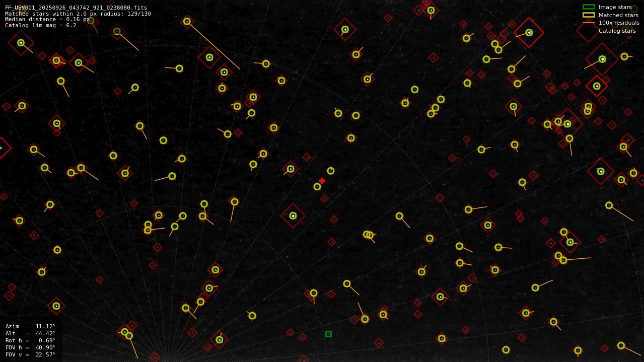Image resolution: width=644 pixels, height=362 pixels.
Task: Click the orange 100x residuals legend line
Action: 589,23
